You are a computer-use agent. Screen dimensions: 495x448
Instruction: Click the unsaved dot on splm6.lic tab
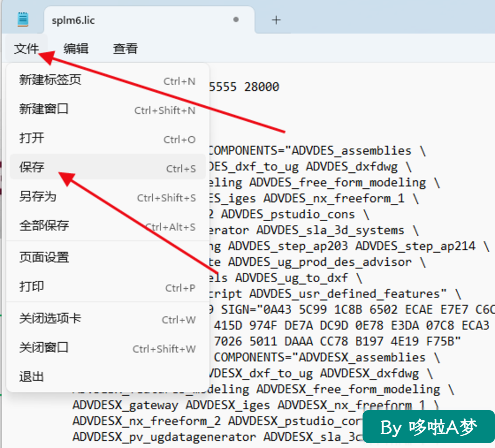(x=236, y=20)
